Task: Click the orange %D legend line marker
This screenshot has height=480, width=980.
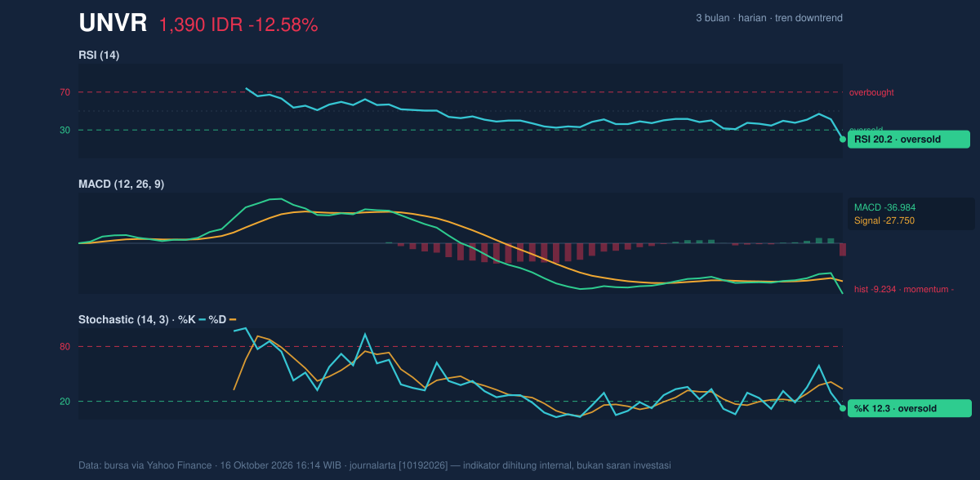Action: [232, 320]
